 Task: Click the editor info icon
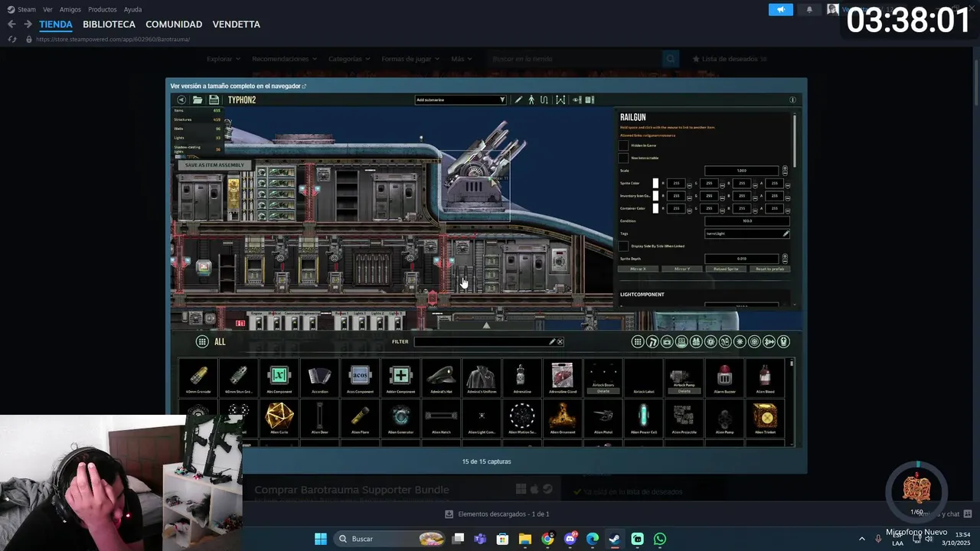[792, 99]
